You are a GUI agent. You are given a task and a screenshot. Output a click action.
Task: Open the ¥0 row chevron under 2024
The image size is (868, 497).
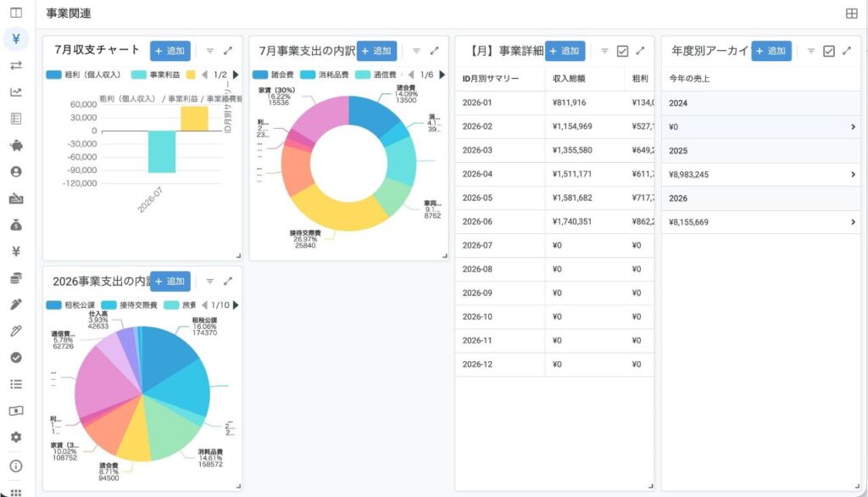tap(853, 127)
